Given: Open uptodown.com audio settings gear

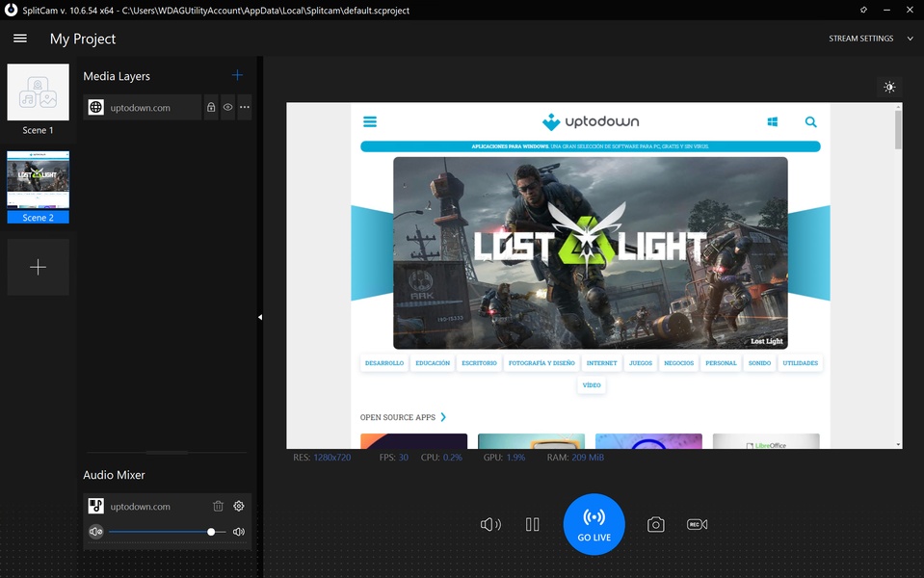Looking at the screenshot, I should tap(239, 507).
